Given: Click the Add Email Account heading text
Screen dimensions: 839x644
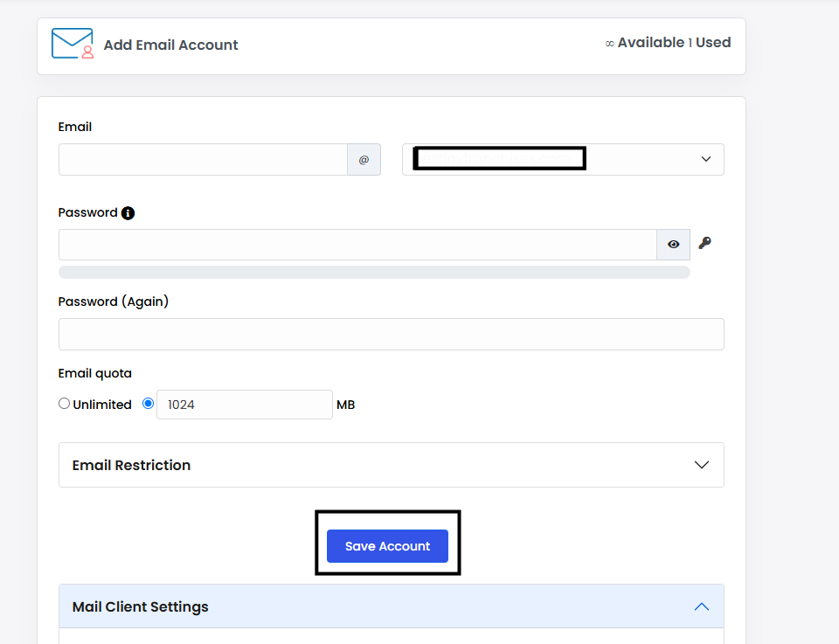Looking at the screenshot, I should click(170, 45).
